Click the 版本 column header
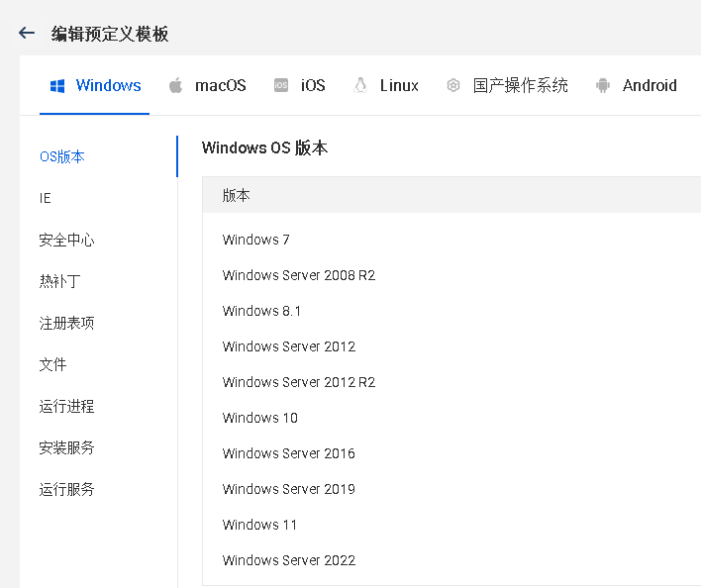The image size is (701, 588). [237, 196]
